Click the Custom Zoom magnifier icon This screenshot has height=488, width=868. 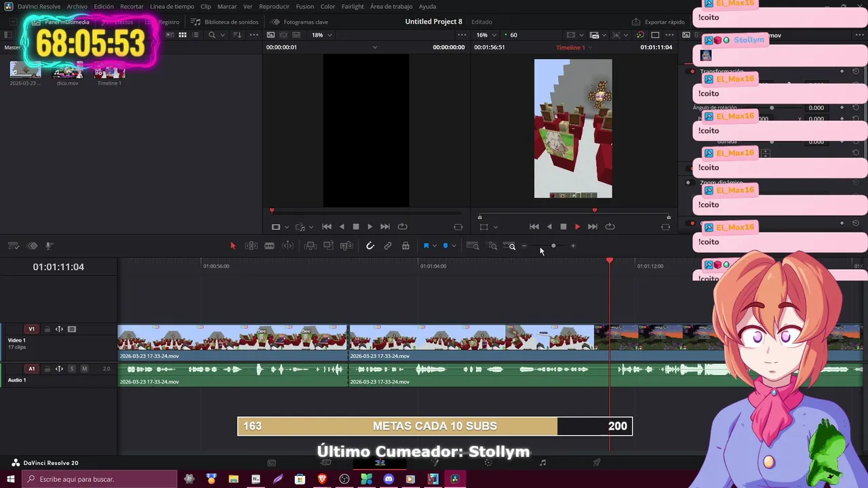[510, 246]
